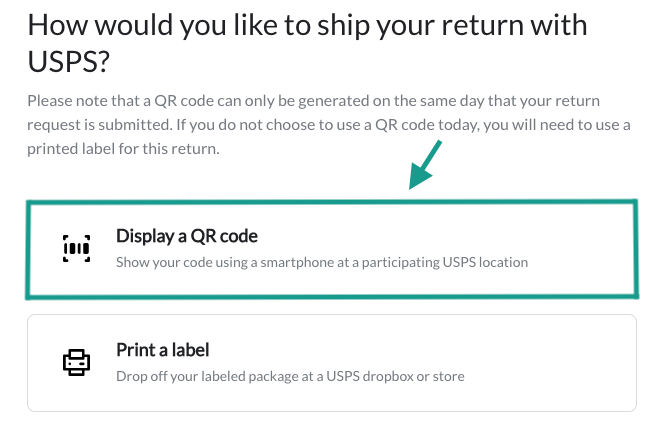Click the "Print a label" title text
Screen dimensions: 661x437
pyautogui.click(x=163, y=350)
